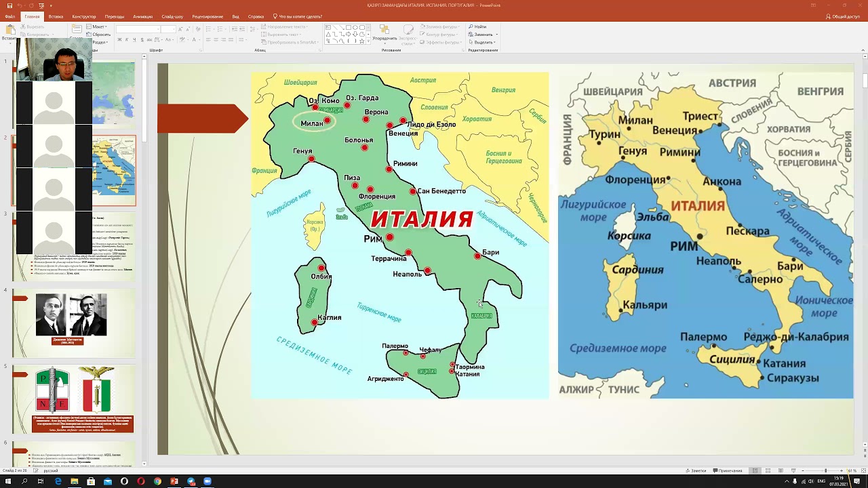Open the Эффекты фигуры effects dropdown
This screenshot has width=868, height=488.
441,42
